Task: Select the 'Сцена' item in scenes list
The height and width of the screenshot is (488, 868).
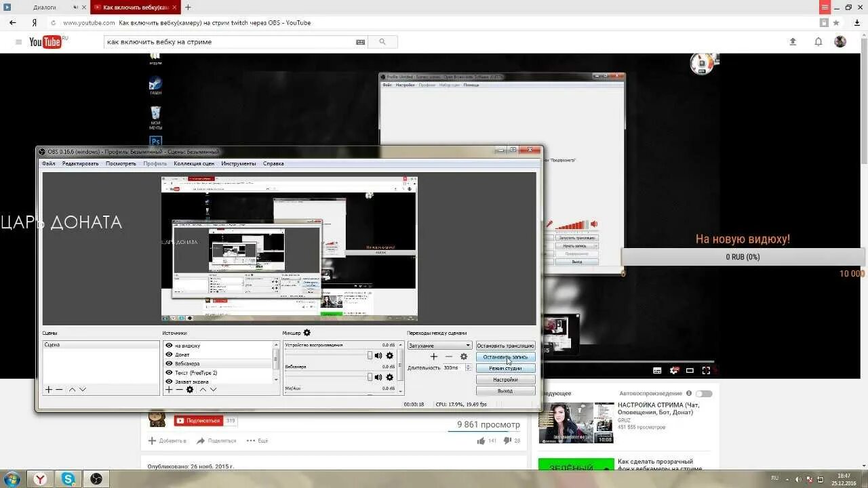Action: click(x=100, y=345)
